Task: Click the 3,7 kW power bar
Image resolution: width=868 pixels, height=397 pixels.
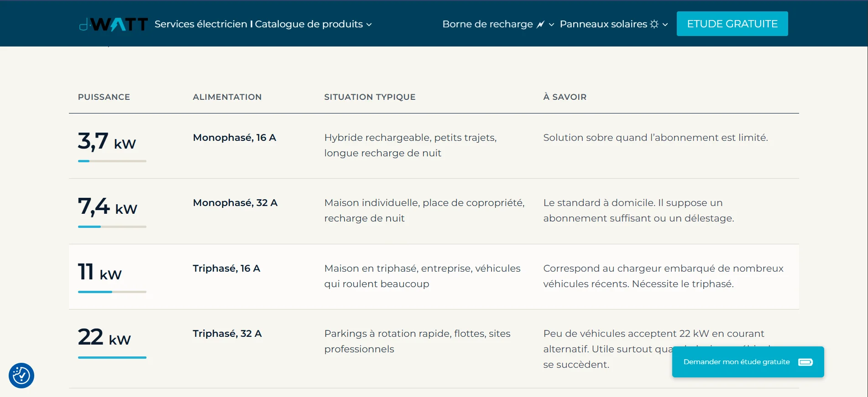Action: (112, 161)
